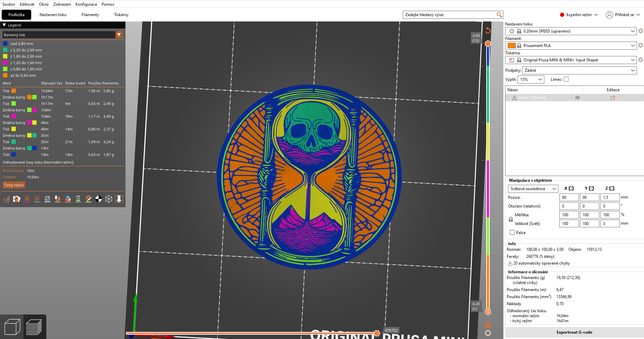Screen dimensions: 644x339
Task: Open printer settings gear for Prusa MINI
Action: coord(641,60)
